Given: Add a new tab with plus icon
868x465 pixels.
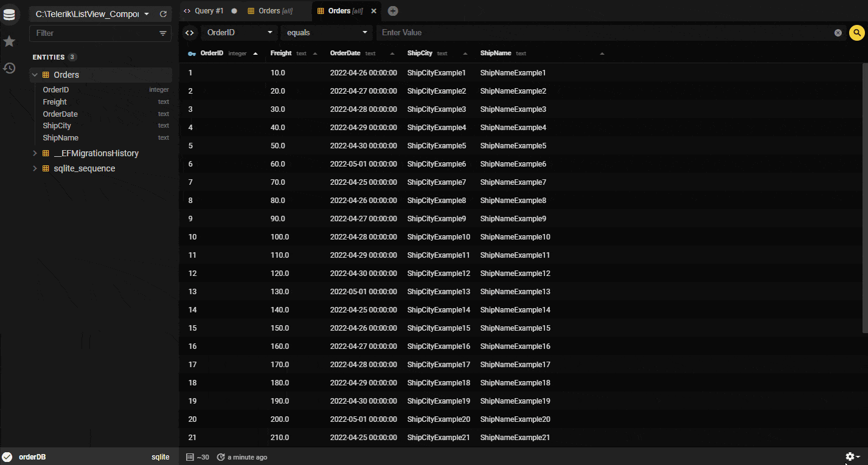Looking at the screenshot, I should (x=393, y=11).
